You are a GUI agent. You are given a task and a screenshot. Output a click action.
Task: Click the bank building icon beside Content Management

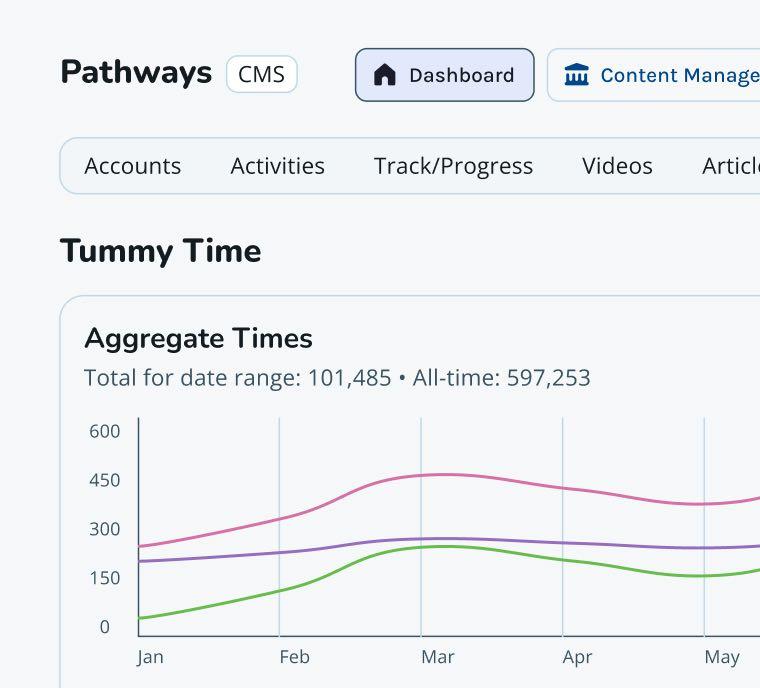577,75
